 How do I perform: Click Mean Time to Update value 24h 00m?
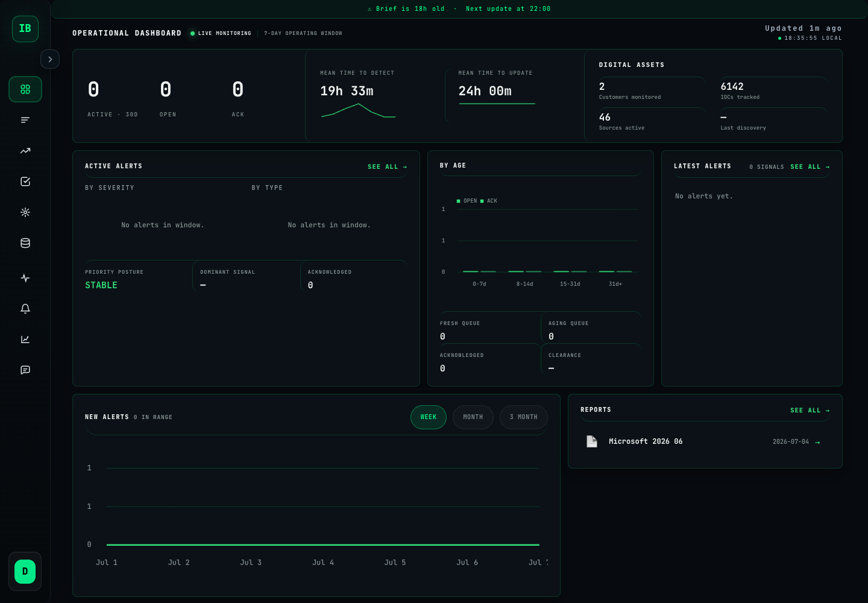click(485, 91)
